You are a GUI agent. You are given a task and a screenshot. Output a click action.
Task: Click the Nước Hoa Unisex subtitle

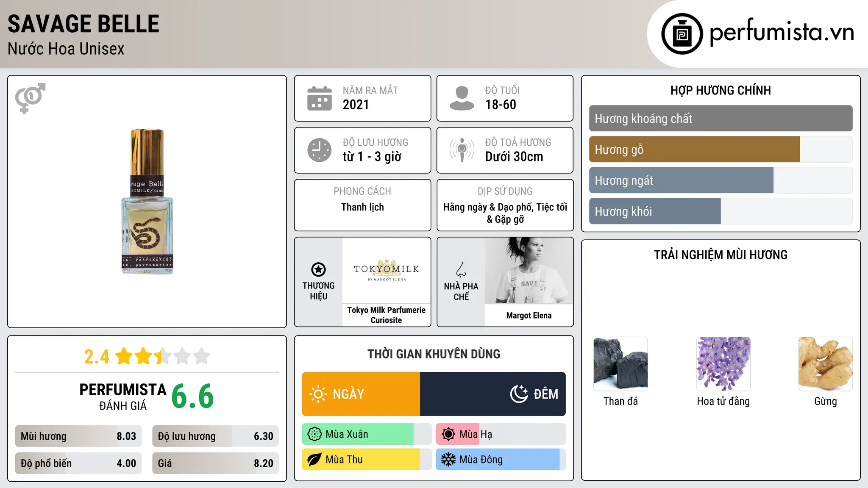pos(66,49)
